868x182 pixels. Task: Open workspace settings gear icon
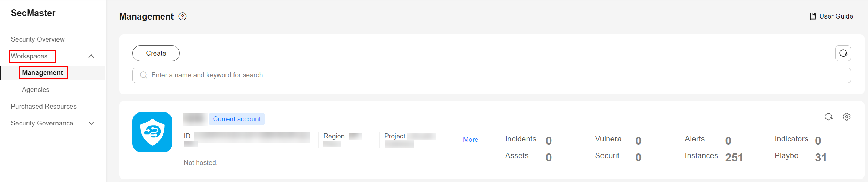pos(846,117)
